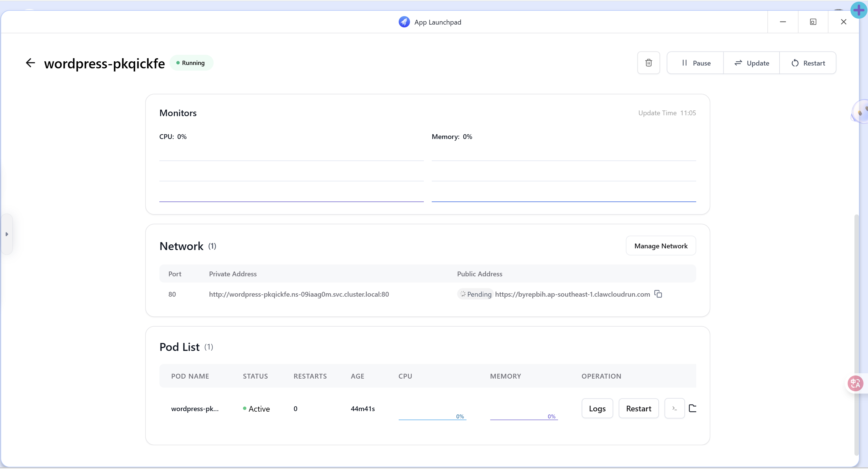Open the public clawcloudrun.com address link
The width and height of the screenshot is (868, 469).
(x=572, y=294)
